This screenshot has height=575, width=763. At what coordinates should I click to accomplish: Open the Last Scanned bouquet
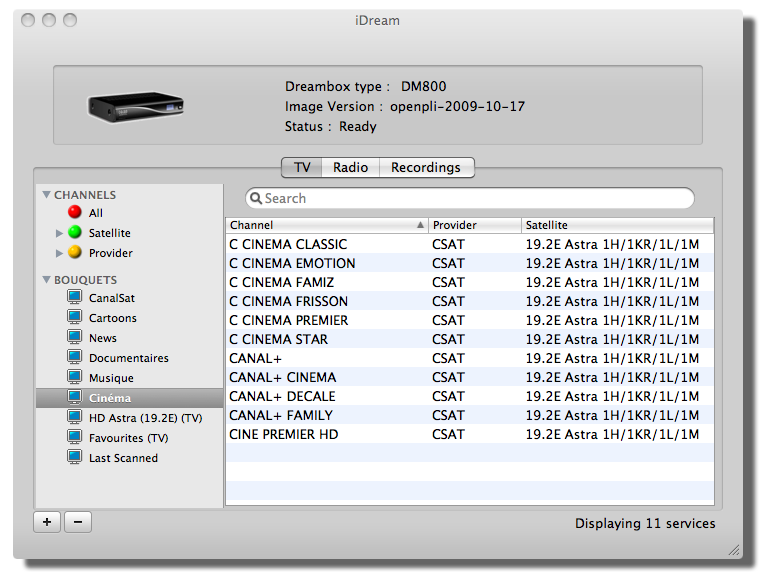tap(124, 458)
